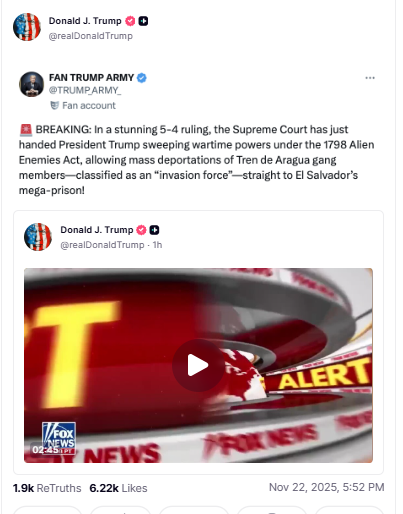Open the avatar in the embedded Trump post
This screenshot has width=403, height=514.
tap(38, 237)
